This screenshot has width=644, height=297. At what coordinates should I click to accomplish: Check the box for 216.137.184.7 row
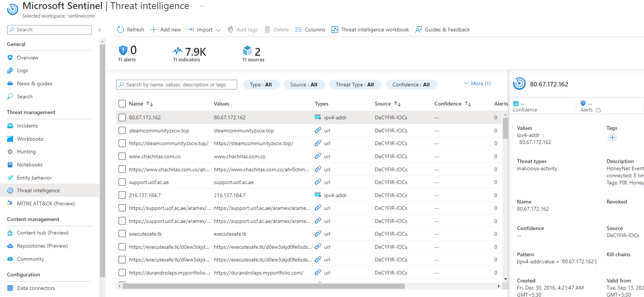[122, 195]
